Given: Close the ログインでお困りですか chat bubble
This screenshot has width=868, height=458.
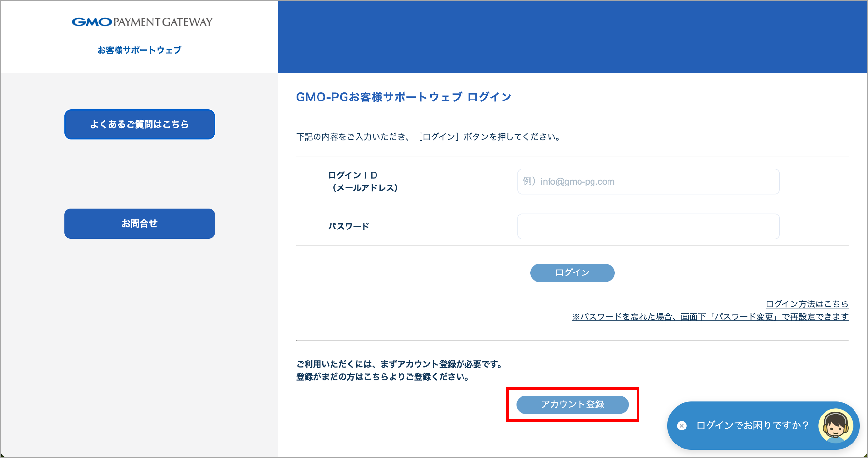Looking at the screenshot, I should 682,426.
